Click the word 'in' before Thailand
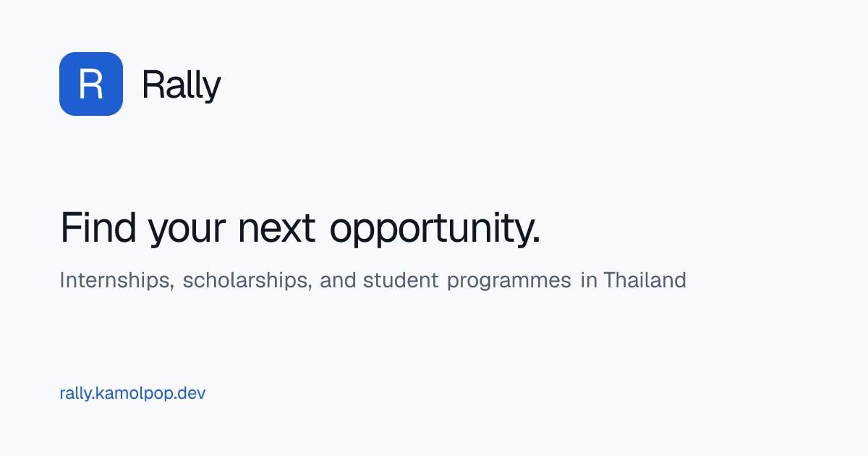Screen dimensions: 868x456 [x=589, y=280]
